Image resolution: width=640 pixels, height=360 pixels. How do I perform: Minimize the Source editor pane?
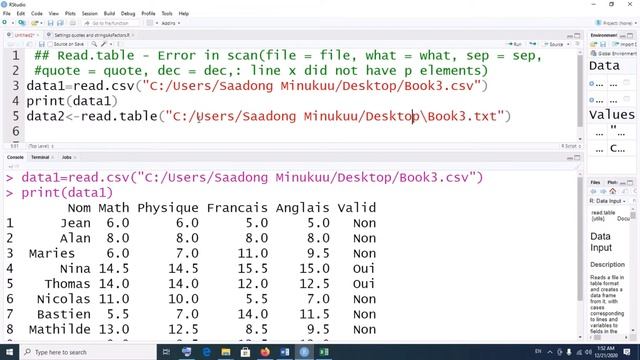pyautogui.click(x=570, y=36)
